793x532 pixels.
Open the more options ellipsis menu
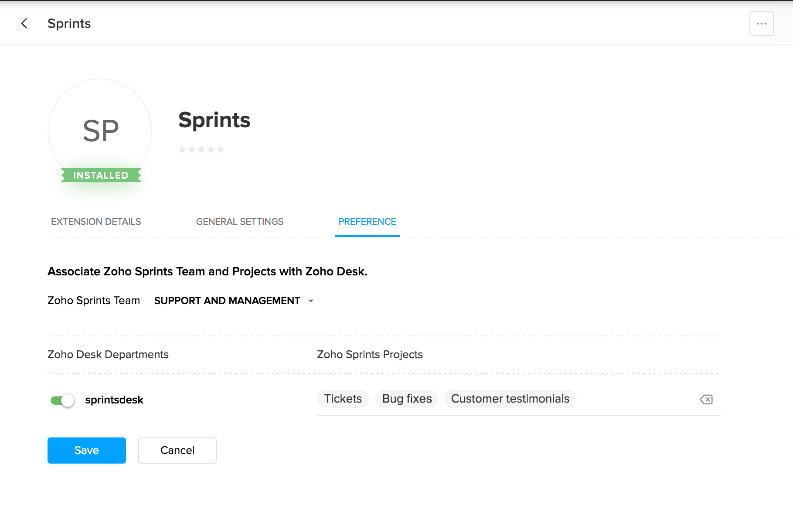pyautogui.click(x=761, y=24)
